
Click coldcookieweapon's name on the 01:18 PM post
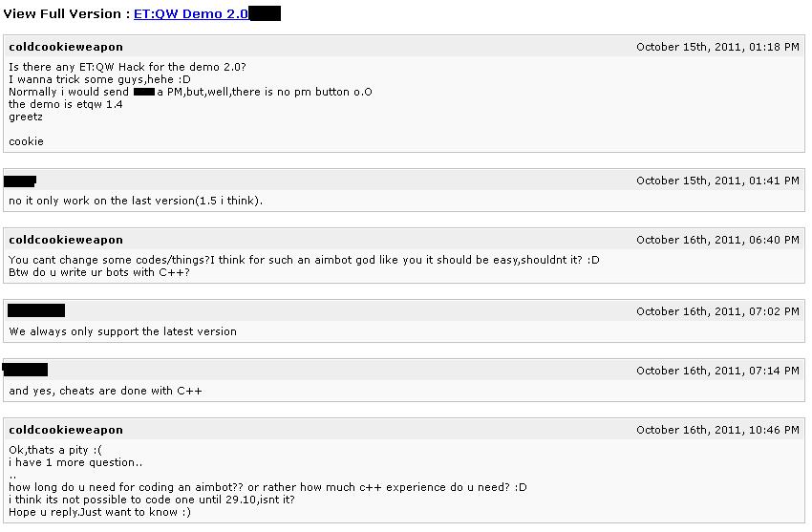pos(66,47)
